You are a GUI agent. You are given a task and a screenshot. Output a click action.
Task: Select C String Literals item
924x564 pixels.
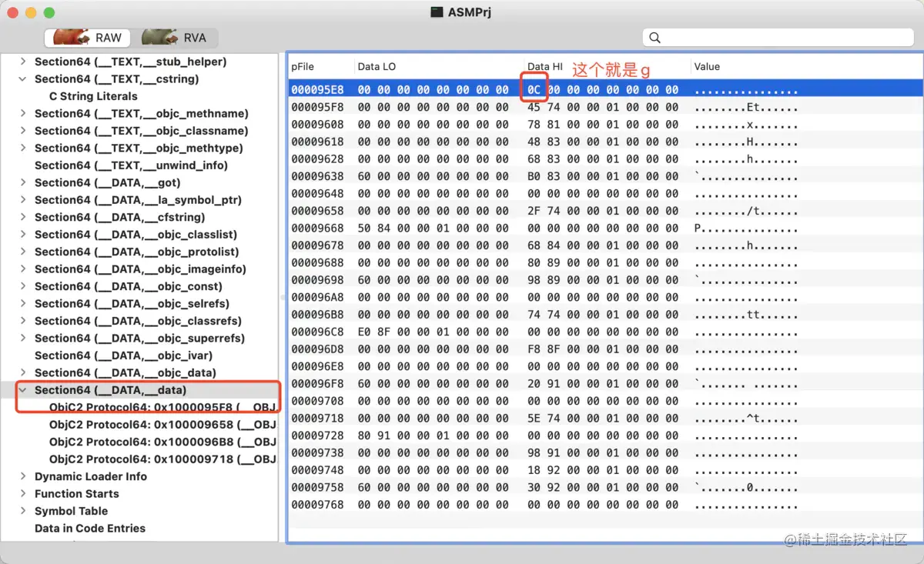coord(93,96)
